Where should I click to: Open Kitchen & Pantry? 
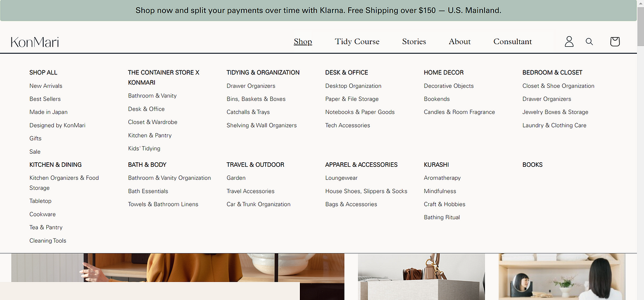point(150,135)
